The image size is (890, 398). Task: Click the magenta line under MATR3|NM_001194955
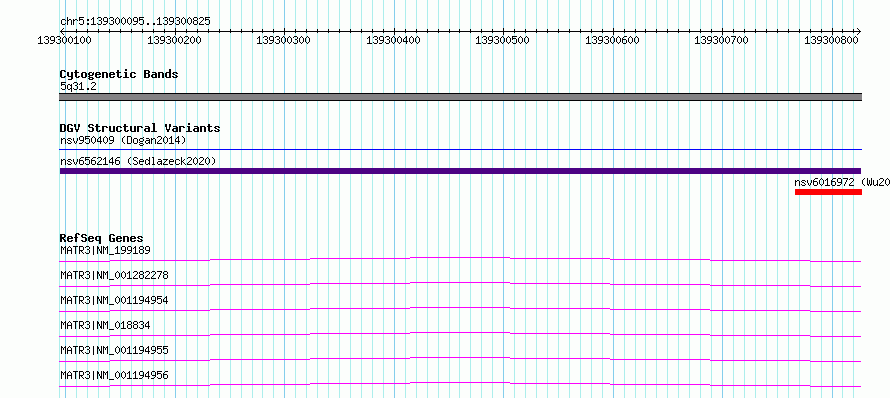point(460,358)
